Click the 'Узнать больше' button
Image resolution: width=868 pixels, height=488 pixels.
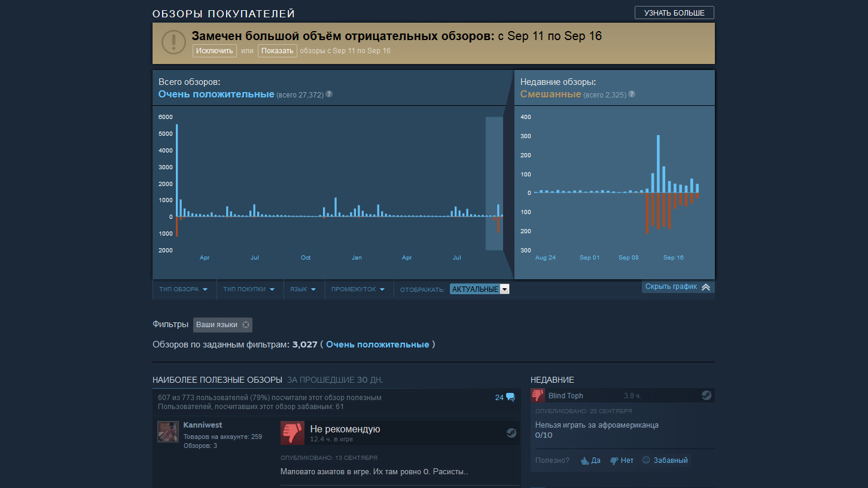[x=674, y=13]
